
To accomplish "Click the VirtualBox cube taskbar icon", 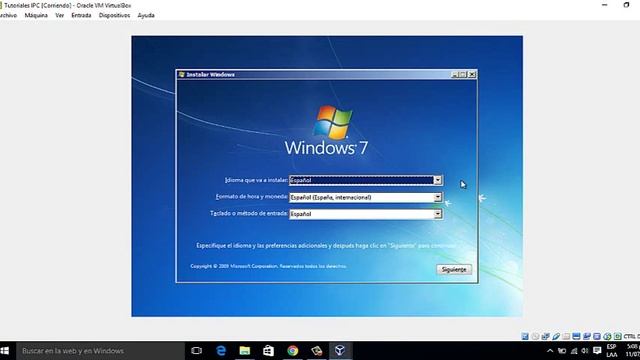I will tap(340, 351).
